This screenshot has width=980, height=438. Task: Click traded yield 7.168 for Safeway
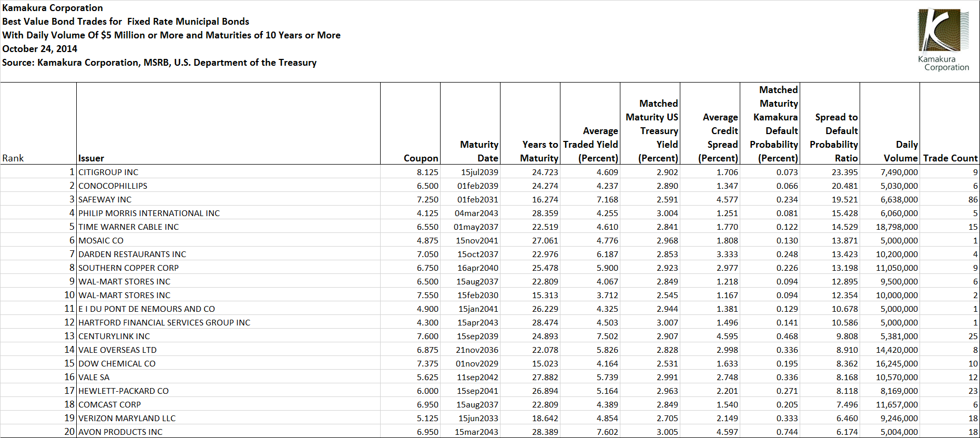[x=607, y=200]
